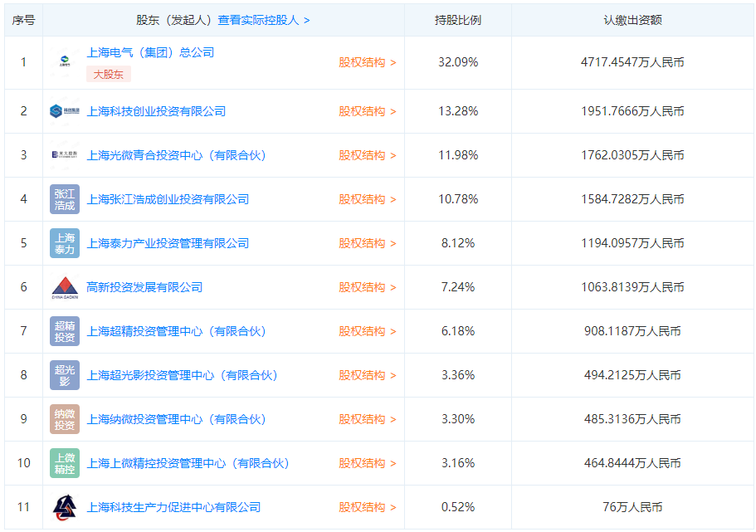View 股权结构 for 上海张江浩成创业投资
Screen dimensions: 756x532
[368, 199]
